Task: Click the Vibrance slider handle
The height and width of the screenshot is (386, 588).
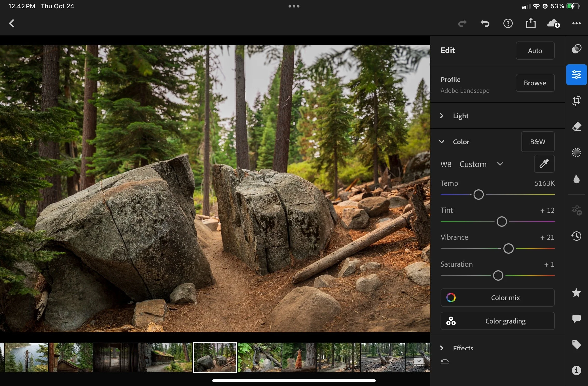Action: [508, 249]
